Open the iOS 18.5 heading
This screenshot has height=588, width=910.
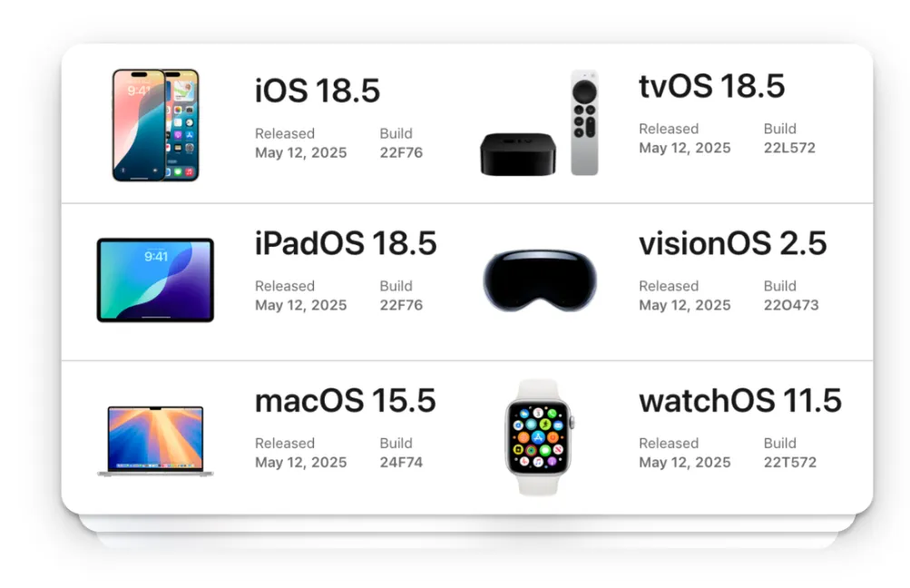(318, 91)
